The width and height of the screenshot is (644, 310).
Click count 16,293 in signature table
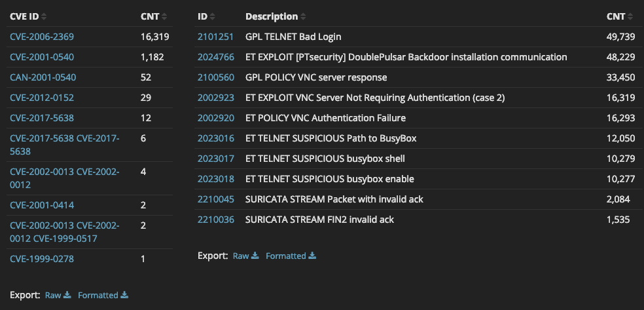pyautogui.click(x=620, y=118)
